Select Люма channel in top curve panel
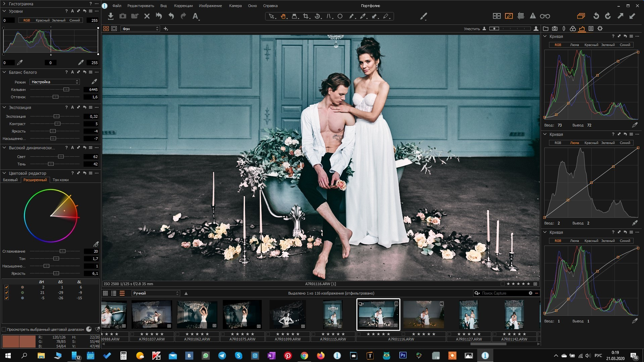This screenshot has width=644, height=362. (x=574, y=45)
